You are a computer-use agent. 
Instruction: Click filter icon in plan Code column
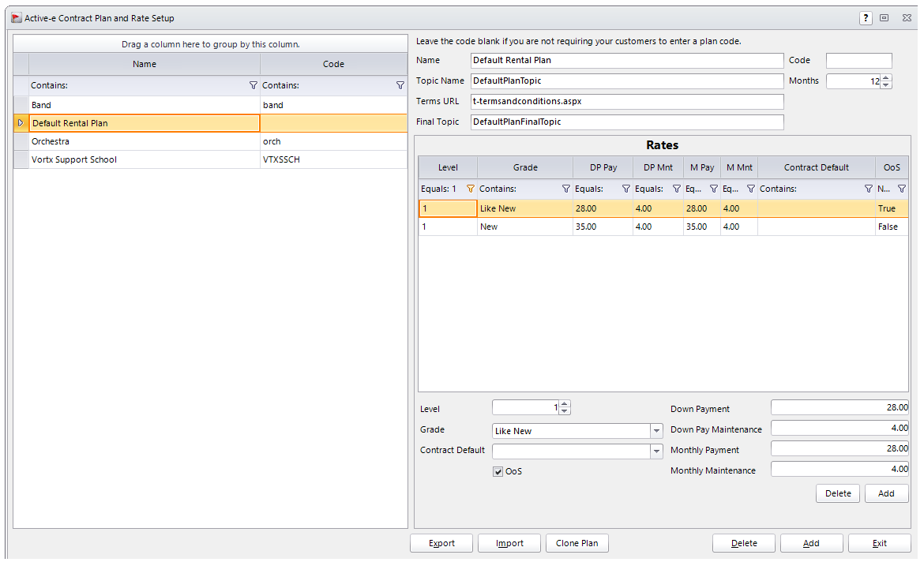coord(400,85)
